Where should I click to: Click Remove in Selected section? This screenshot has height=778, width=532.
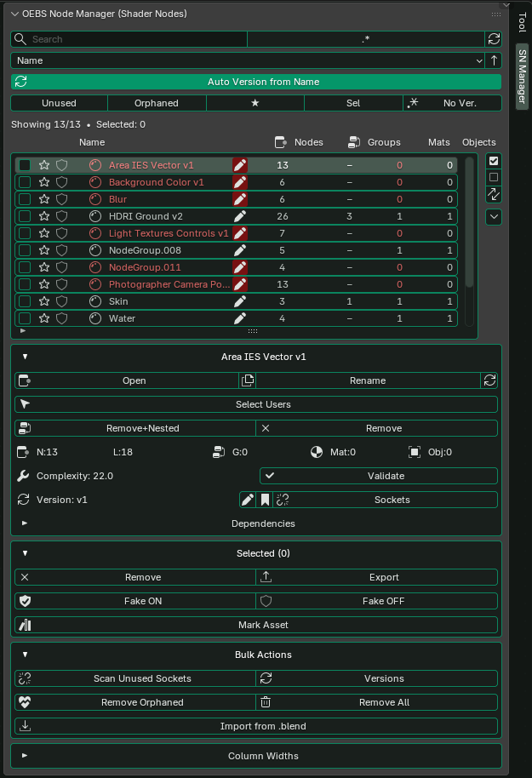coord(135,577)
